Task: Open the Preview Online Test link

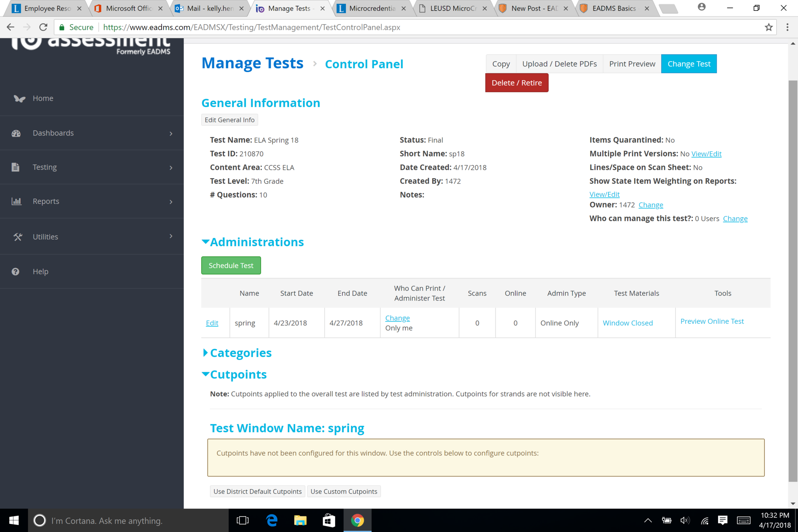Action: pyautogui.click(x=711, y=322)
